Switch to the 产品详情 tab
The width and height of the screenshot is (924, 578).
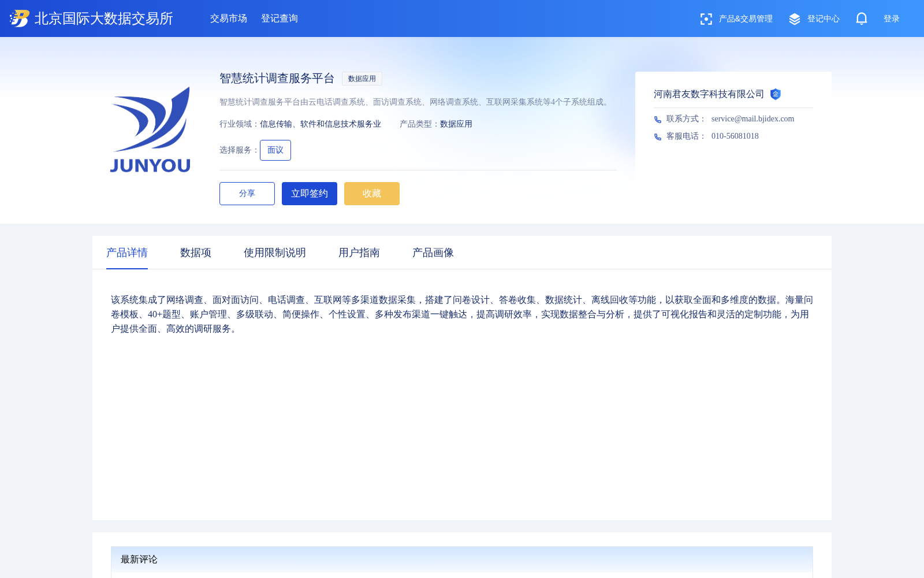point(127,253)
